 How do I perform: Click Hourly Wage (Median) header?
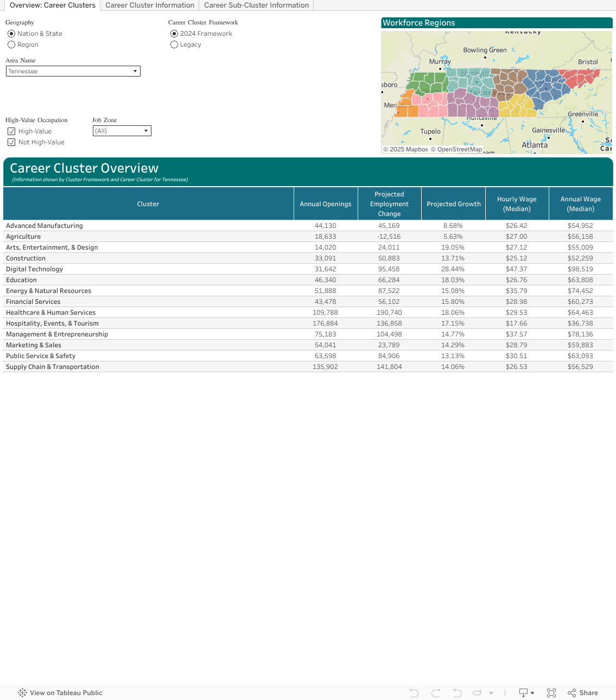point(517,204)
